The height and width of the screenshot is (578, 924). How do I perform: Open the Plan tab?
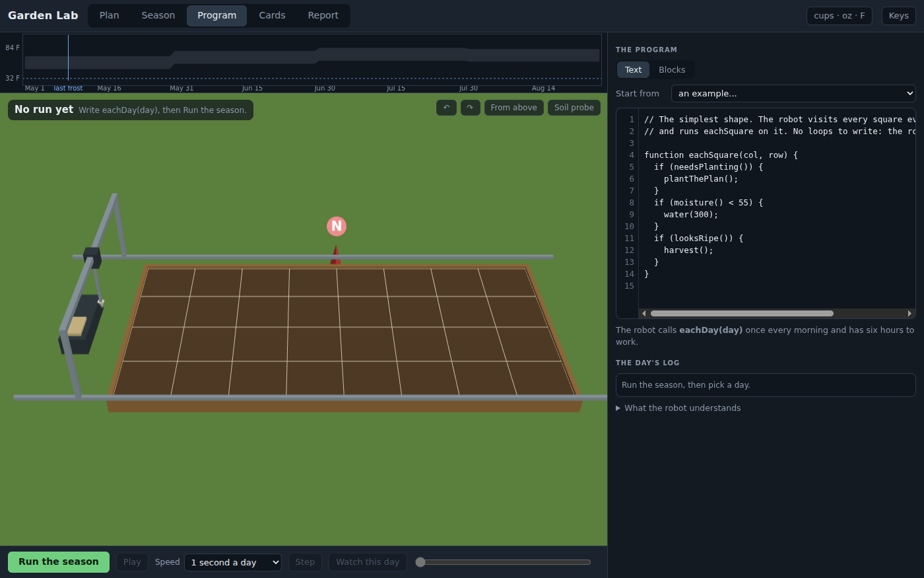point(110,16)
